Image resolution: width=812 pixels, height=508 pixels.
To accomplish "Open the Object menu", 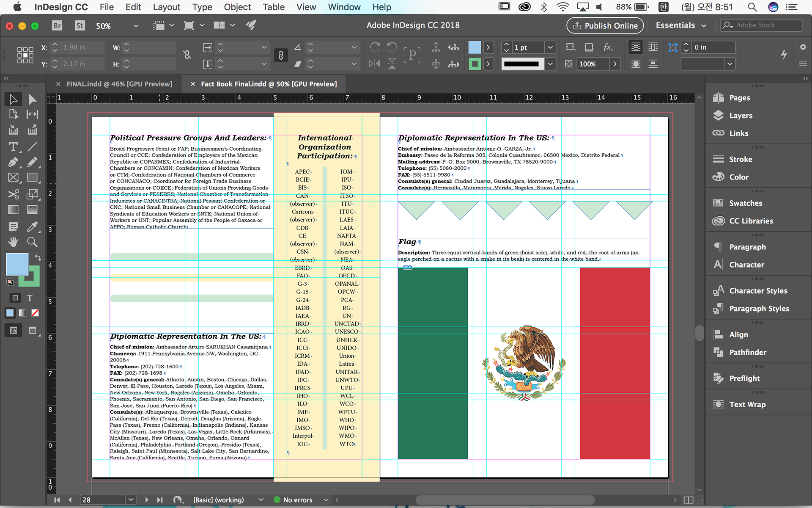I will point(237,7).
